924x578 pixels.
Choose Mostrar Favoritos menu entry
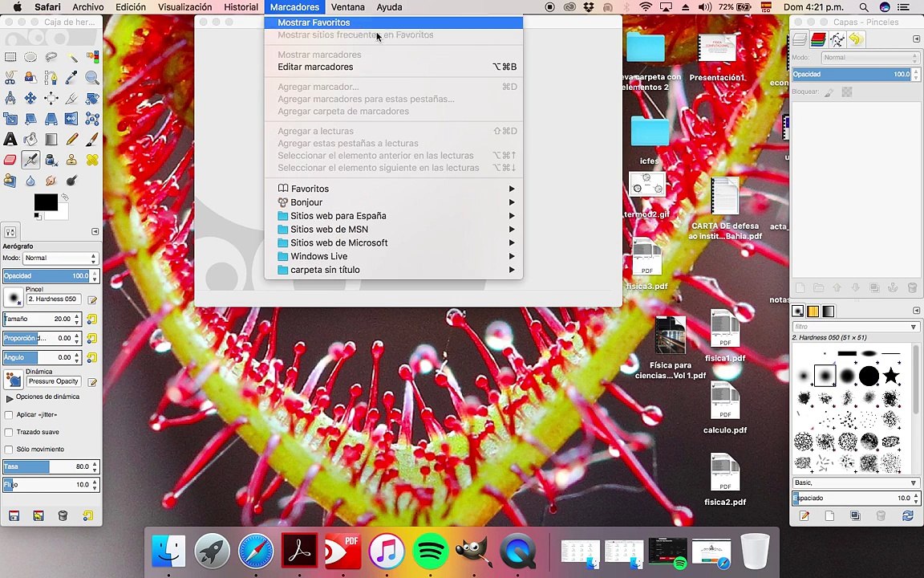pyautogui.click(x=394, y=22)
